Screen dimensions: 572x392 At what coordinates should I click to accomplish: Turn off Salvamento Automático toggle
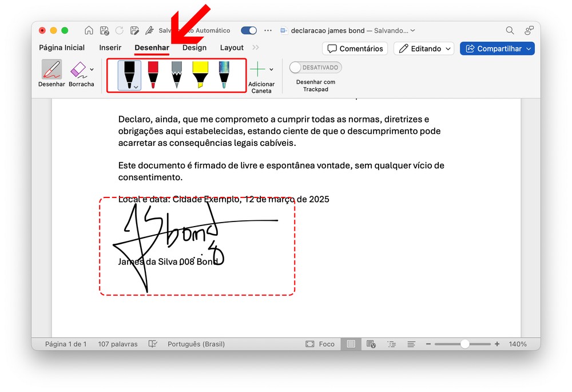point(249,30)
